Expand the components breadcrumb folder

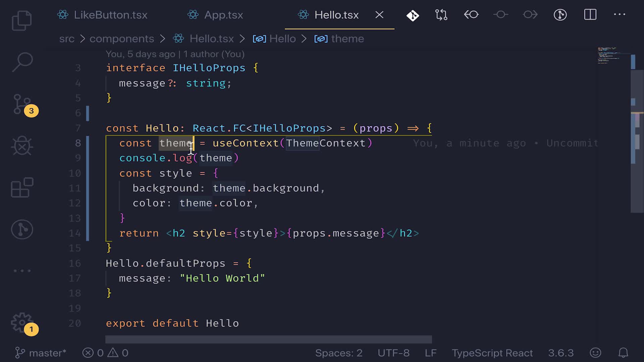[x=122, y=39]
